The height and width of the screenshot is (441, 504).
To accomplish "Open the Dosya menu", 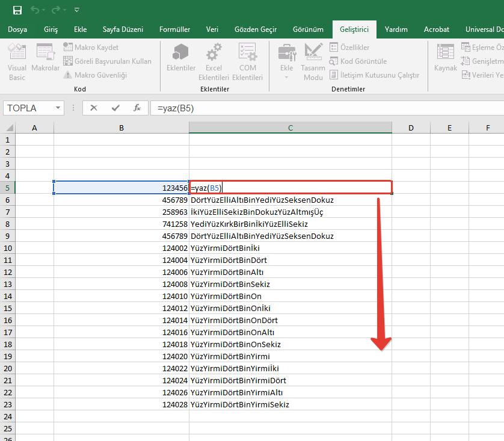I will pos(17,29).
